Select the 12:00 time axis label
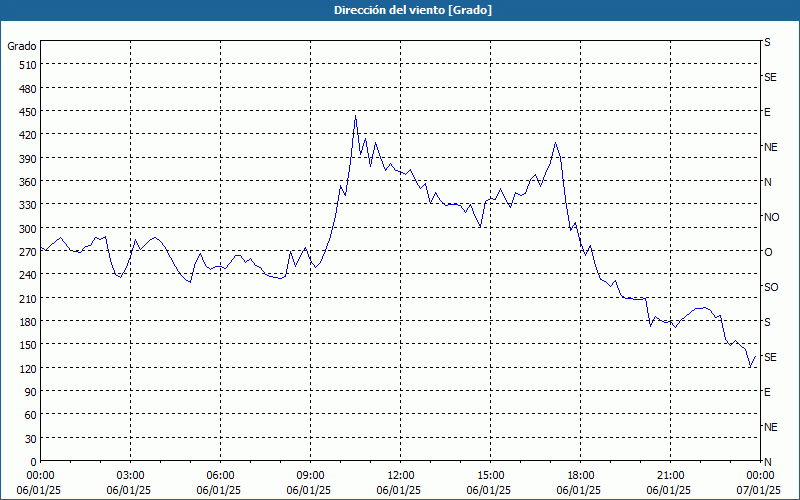800x500 pixels. click(401, 476)
